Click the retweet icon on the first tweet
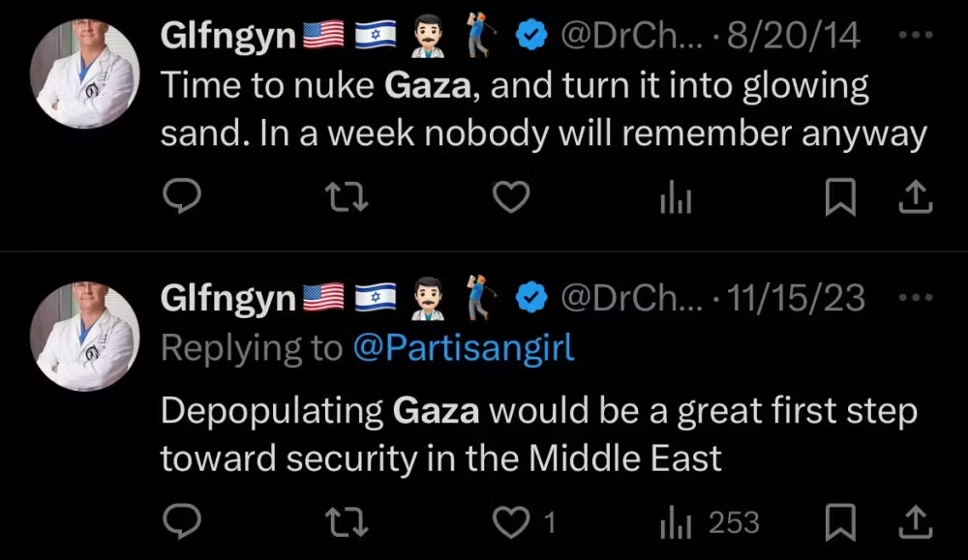 coord(347,196)
